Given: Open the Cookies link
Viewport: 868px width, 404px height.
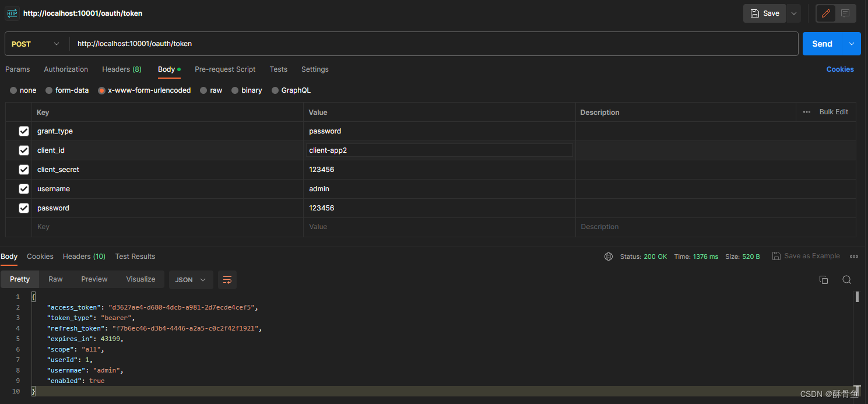Looking at the screenshot, I should 840,69.
